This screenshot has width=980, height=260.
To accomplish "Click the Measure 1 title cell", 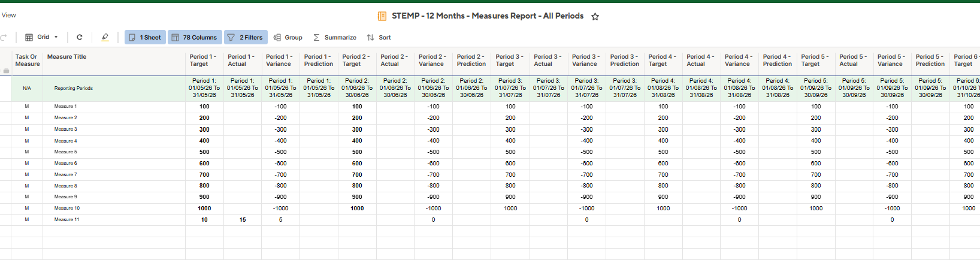I will click(x=114, y=107).
